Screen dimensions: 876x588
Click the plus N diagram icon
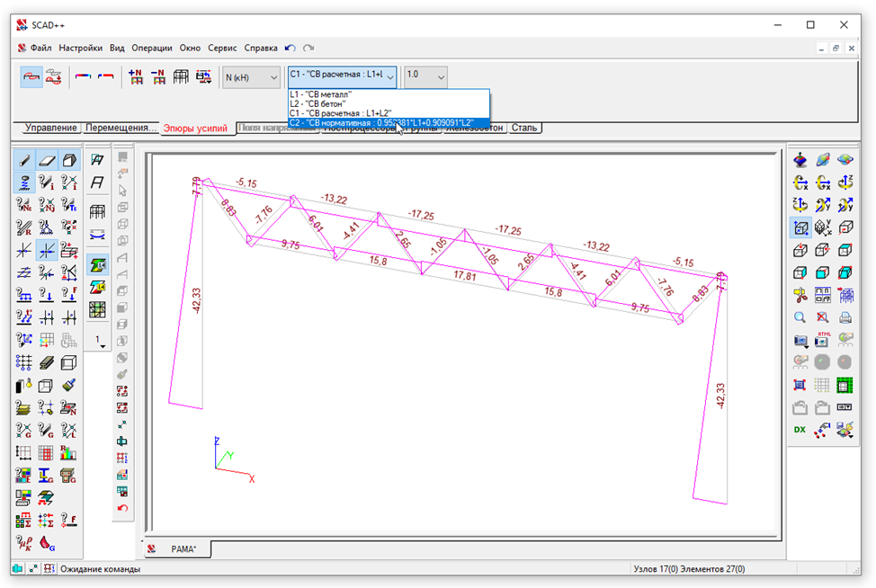click(135, 77)
